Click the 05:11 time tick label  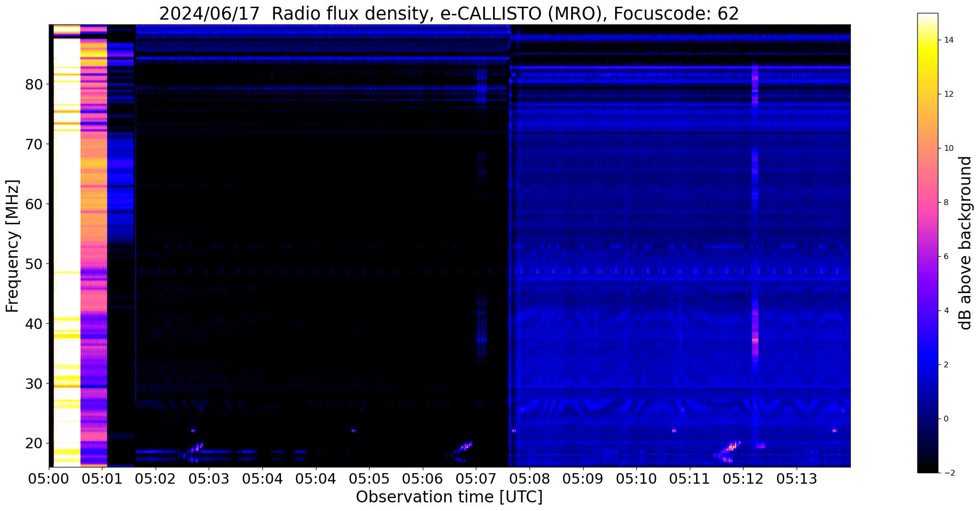point(690,479)
